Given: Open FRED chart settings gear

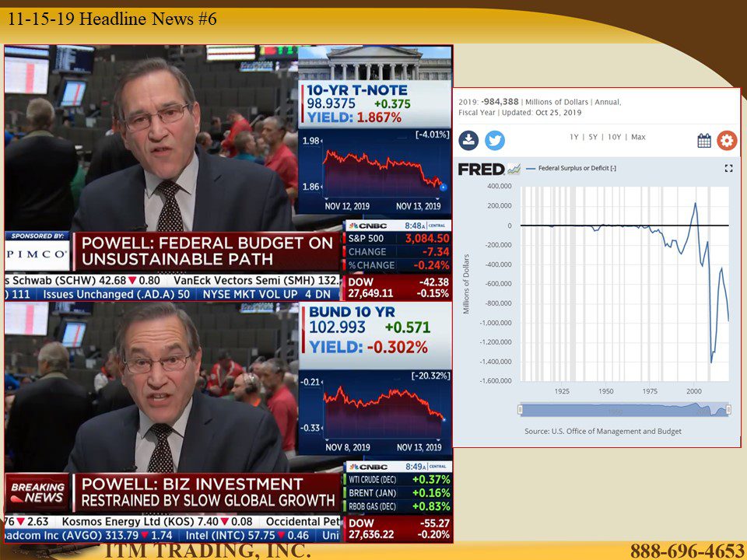Looking at the screenshot, I should click(x=727, y=141).
